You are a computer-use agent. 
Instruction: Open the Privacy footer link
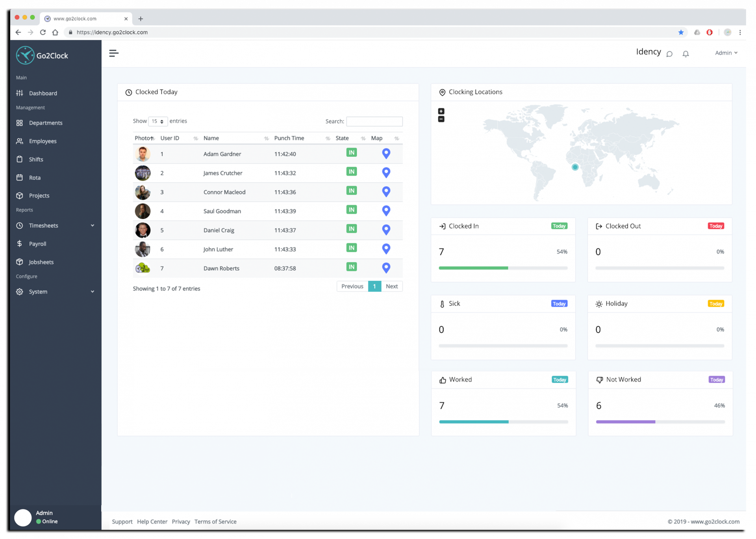(181, 522)
